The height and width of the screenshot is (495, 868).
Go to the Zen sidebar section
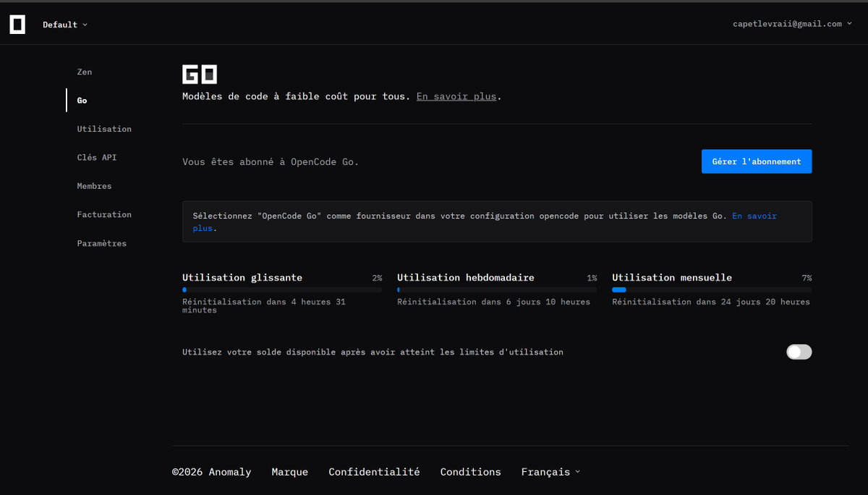(85, 72)
